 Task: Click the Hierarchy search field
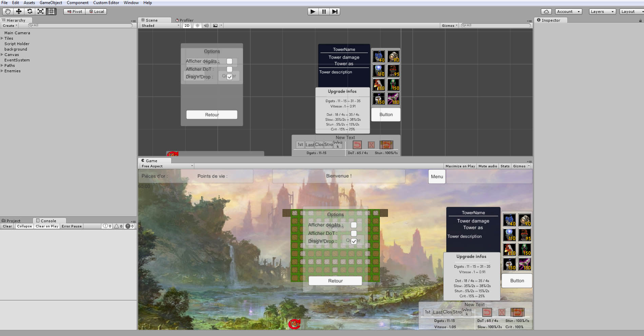point(81,25)
